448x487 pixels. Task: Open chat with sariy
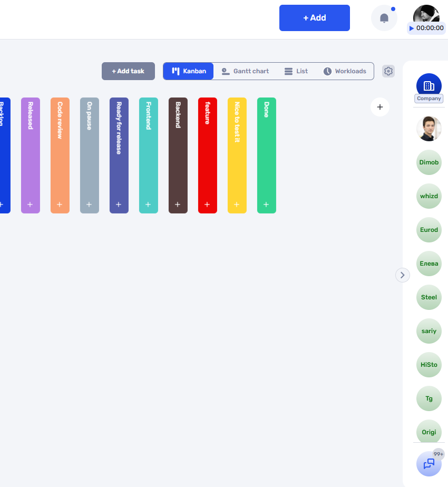coord(428,331)
